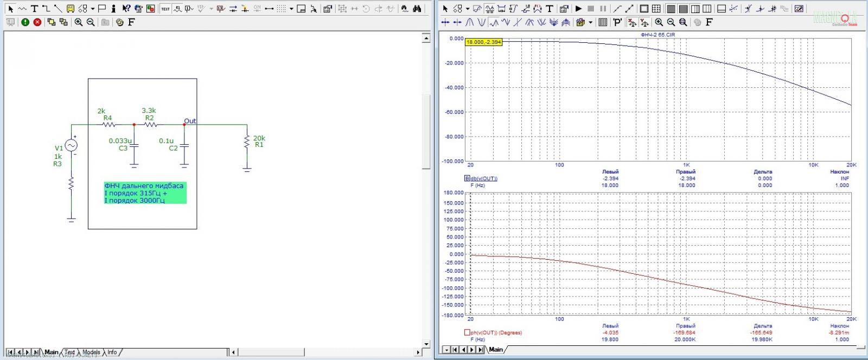Toggle the horizontal grid lines display button
Viewport: 868px width, 360px height.
click(x=683, y=9)
